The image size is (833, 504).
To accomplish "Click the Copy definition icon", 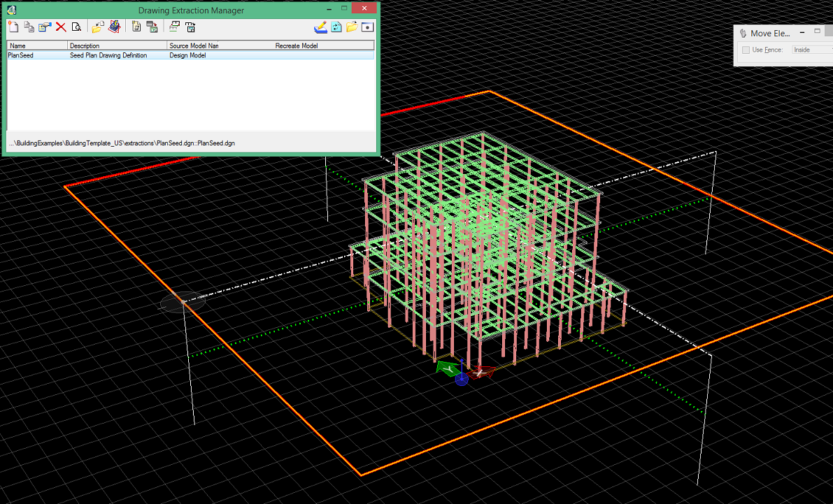I will pos(29,27).
